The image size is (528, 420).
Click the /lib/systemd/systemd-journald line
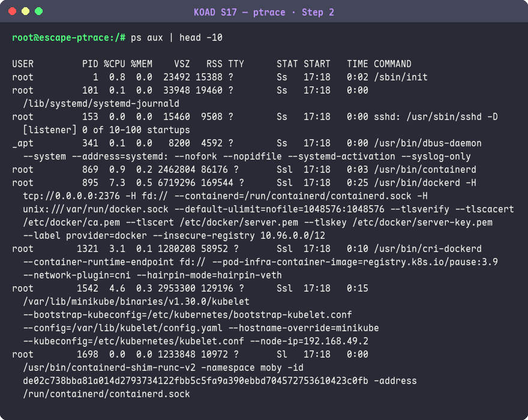pos(101,104)
